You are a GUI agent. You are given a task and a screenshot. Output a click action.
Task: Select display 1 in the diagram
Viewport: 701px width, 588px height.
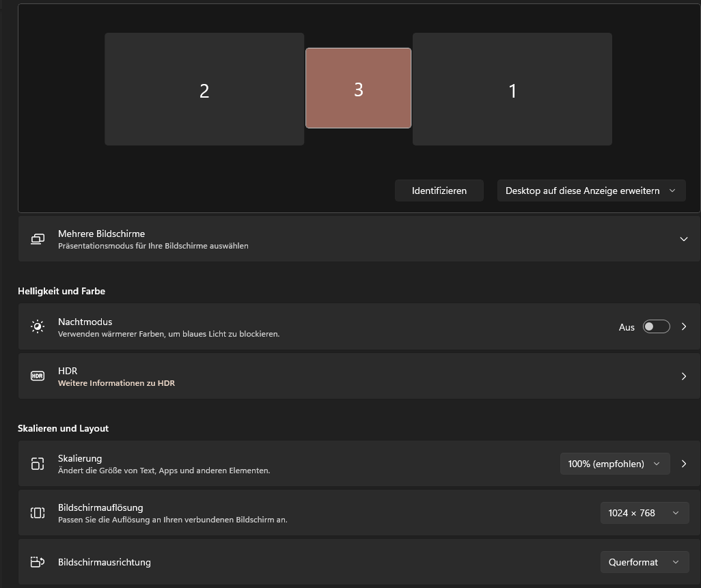(x=512, y=89)
